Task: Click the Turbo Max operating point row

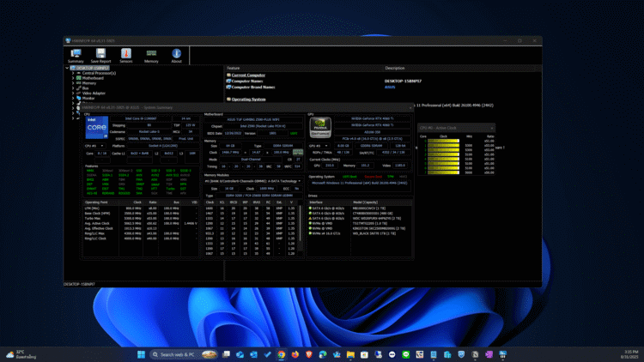Action: (x=141, y=219)
